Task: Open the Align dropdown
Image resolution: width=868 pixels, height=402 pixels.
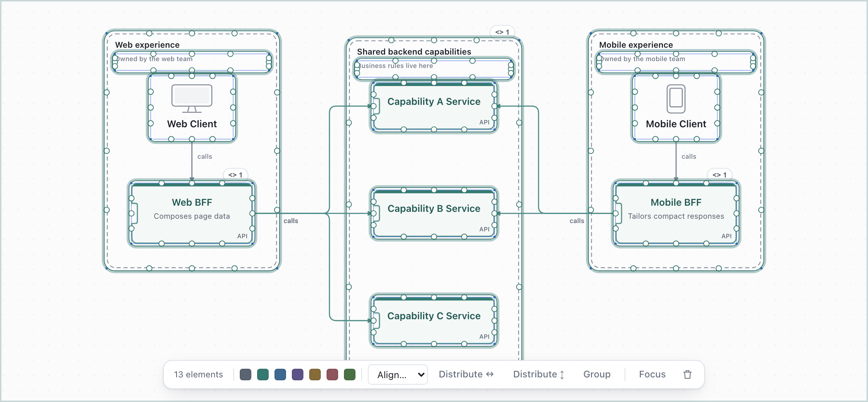Action: (398, 375)
